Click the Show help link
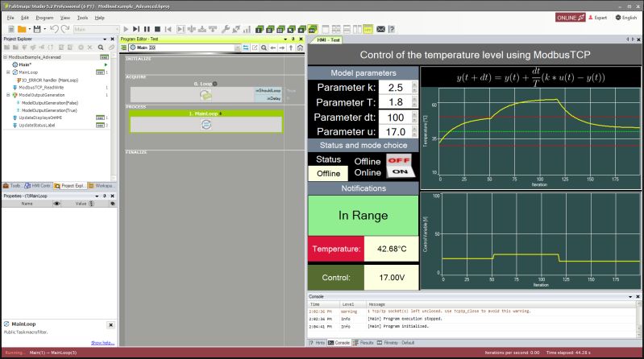The height and width of the screenshot is (359, 644). 102,343
